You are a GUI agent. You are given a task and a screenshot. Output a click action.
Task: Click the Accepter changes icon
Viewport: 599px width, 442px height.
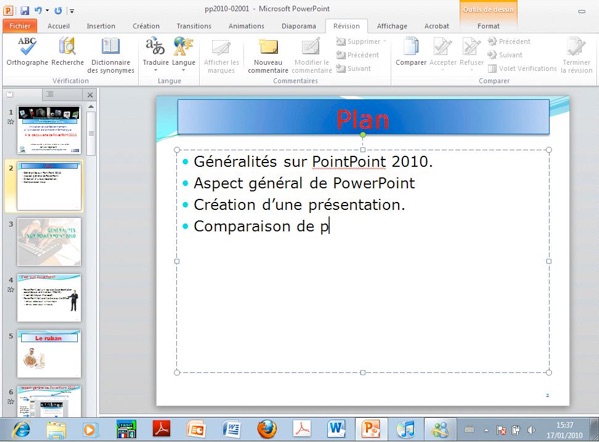[442, 46]
